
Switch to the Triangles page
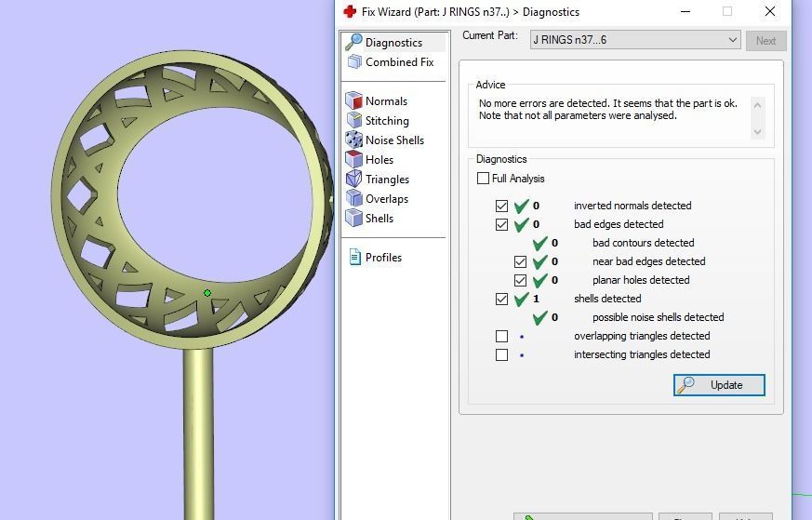(387, 180)
